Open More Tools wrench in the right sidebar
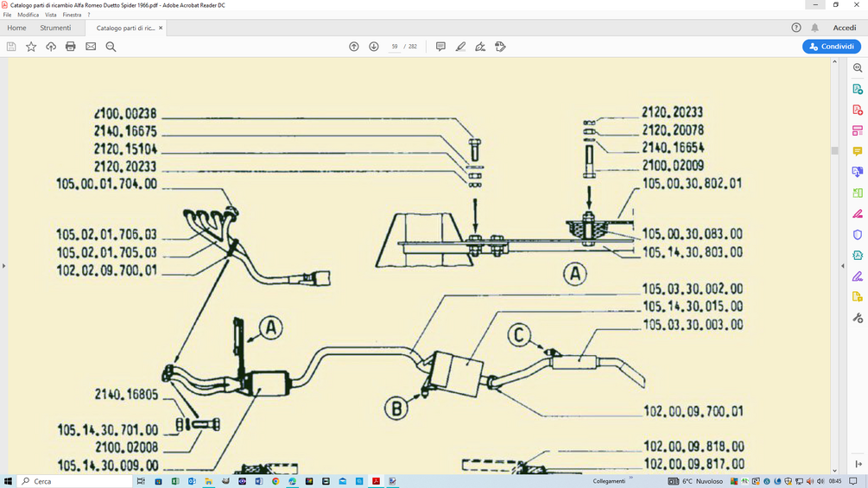The width and height of the screenshot is (868, 488). (x=858, y=318)
